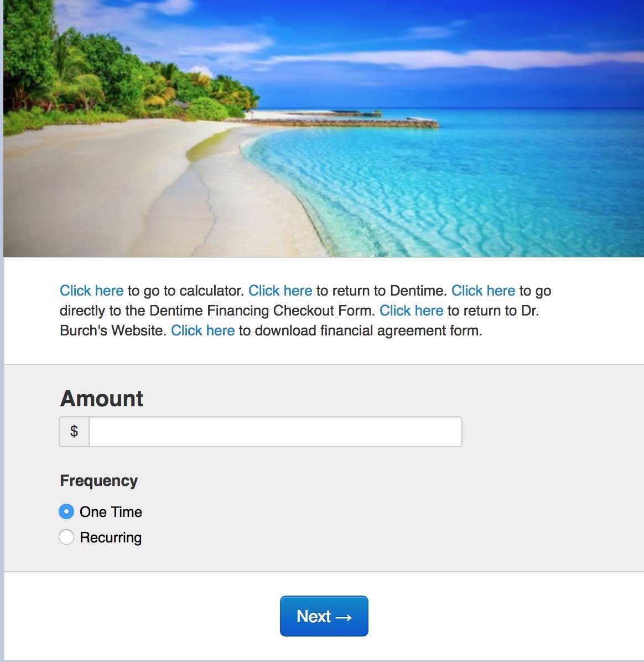
Task: Click the dollar sign prefix box
Action: pos(74,432)
